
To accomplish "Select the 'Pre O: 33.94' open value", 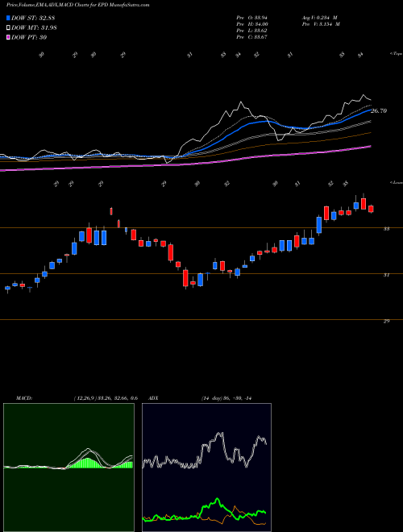I will point(252,18).
